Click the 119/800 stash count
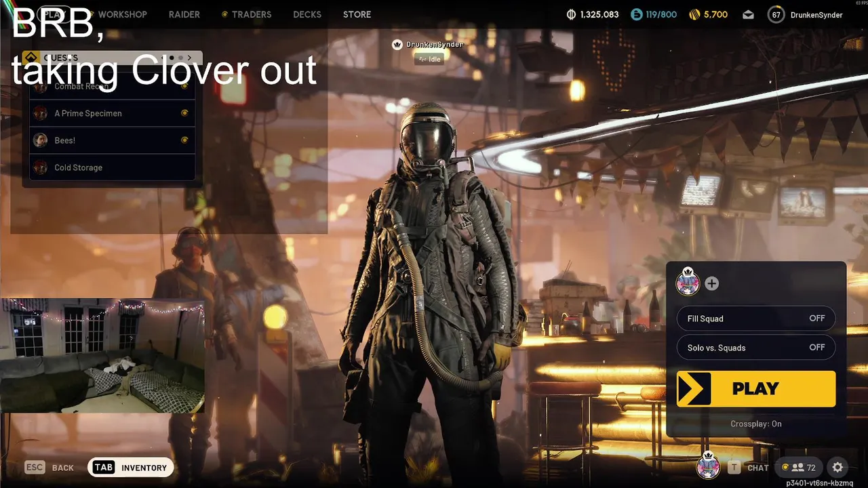Viewport: 868px width, 488px height. point(661,14)
